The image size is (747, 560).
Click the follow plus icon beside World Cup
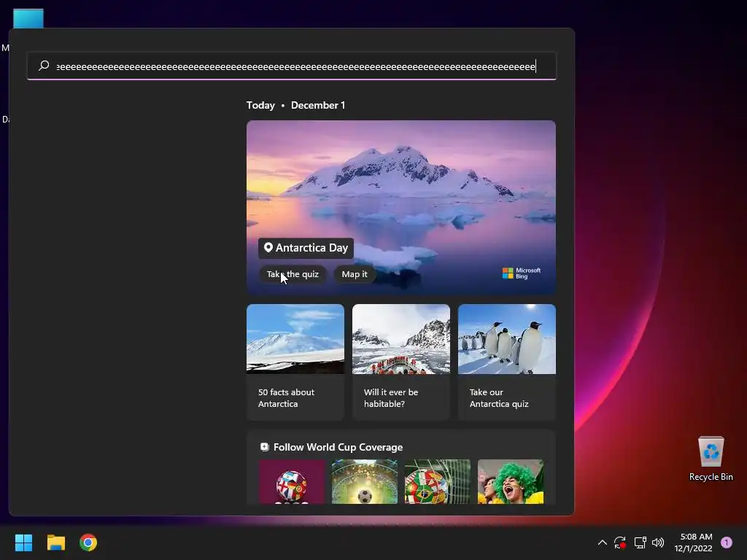click(264, 447)
